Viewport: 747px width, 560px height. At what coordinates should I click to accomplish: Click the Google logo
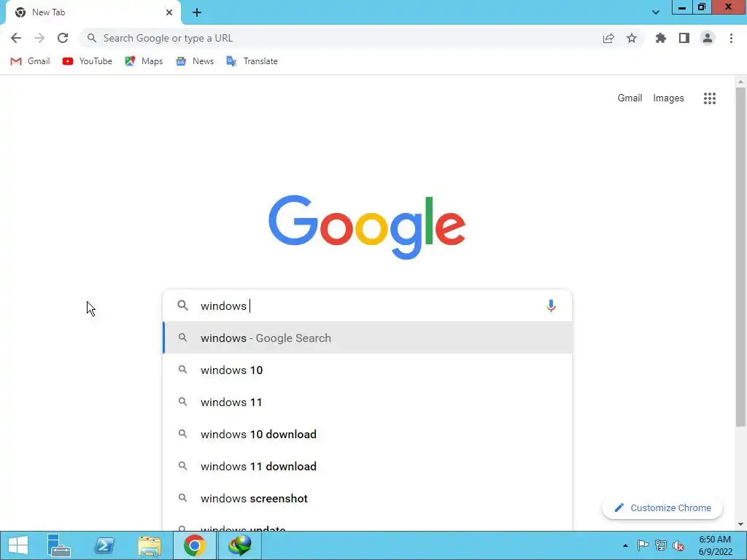click(367, 227)
